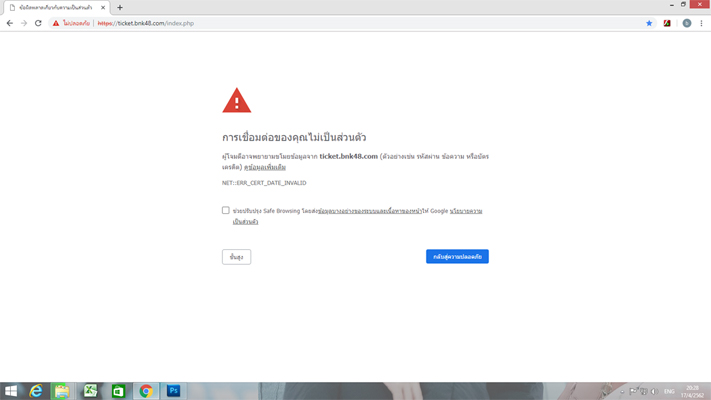Viewport: 711px width, 400px height.
Task: Open the red extension icon in toolbar
Action: click(667, 23)
